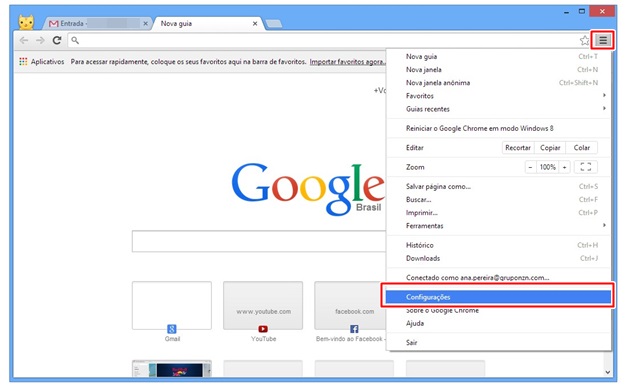625x387 pixels.
Task: Close the Nova guia tab
Action: (x=255, y=24)
